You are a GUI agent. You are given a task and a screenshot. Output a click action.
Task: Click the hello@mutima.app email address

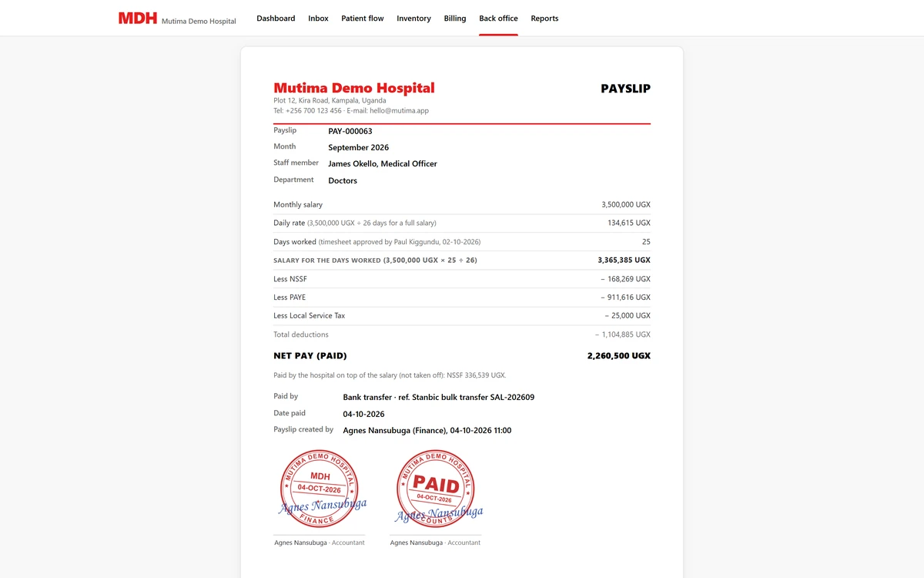399,111
